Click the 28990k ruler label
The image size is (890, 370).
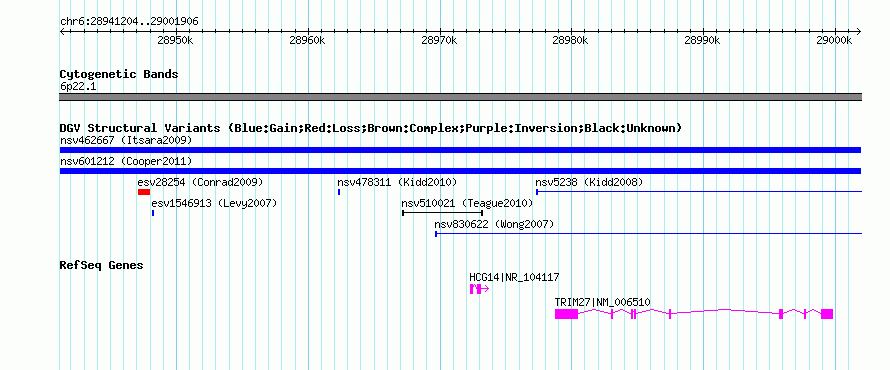[x=702, y=41]
